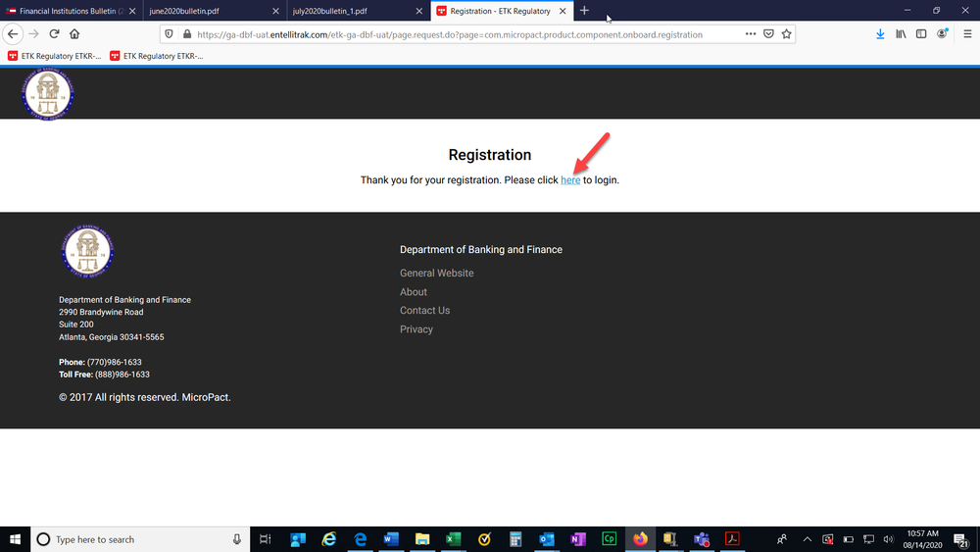980x552 pixels.
Task: Click the back navigation arrow
Action: [14, 33]
